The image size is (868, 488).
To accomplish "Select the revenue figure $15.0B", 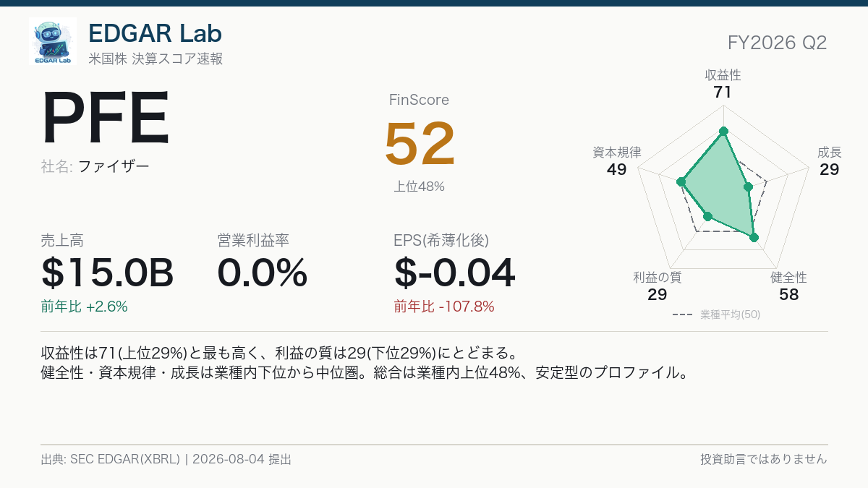I will (x=108, y=273).
